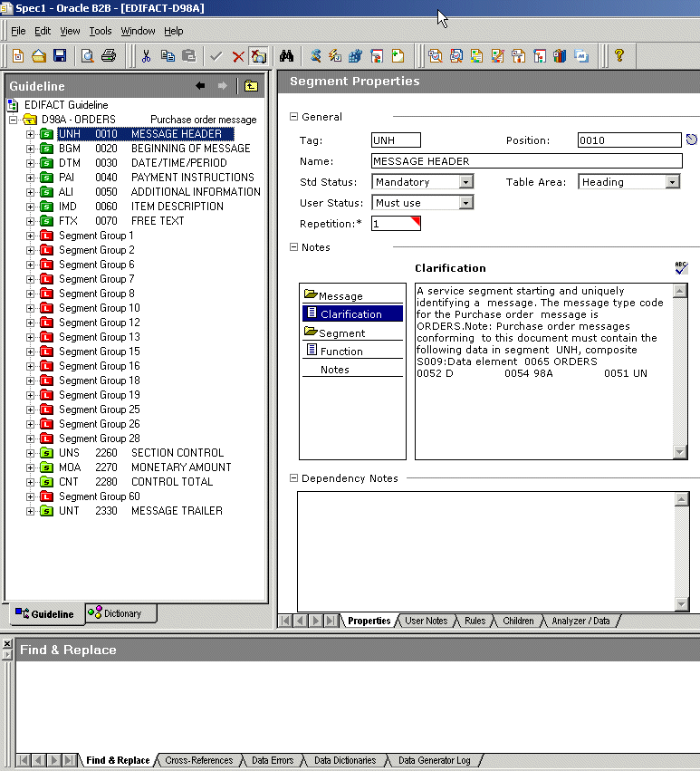
Task: Collapse the Notes section
Action: click(x=294, y=246)
